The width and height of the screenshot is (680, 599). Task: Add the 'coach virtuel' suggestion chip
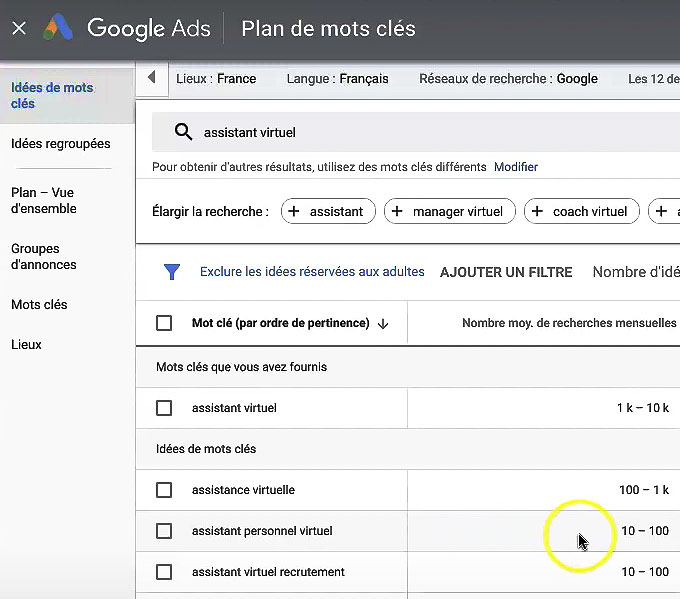[x=582, y=211]
